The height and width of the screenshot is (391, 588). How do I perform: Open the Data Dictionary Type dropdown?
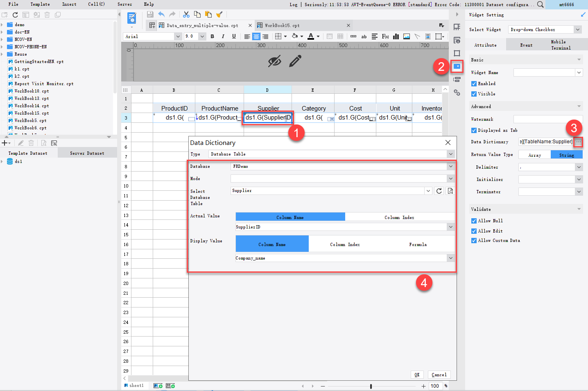(x=450, y=154)
